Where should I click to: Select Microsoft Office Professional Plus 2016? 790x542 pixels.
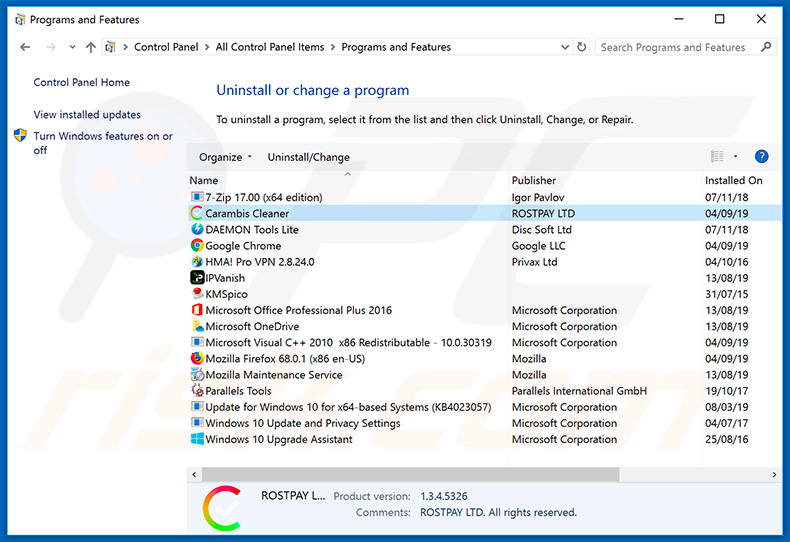point(299,310)
